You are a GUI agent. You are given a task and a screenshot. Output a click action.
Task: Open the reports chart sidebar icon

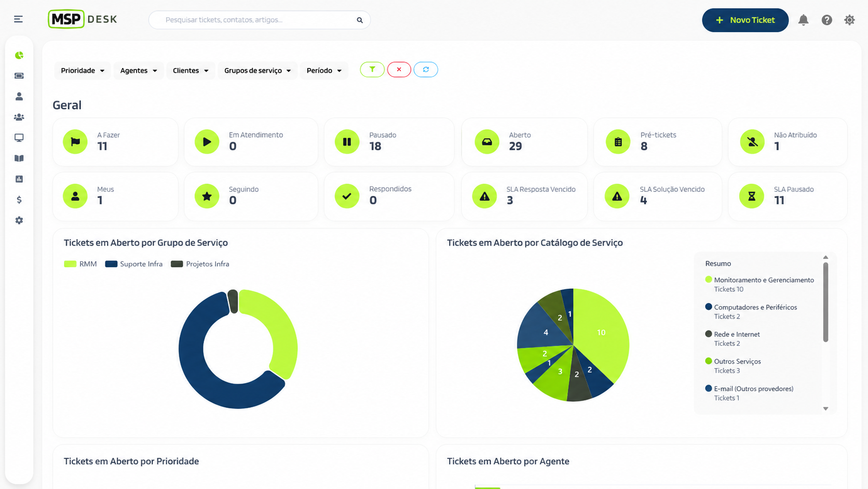(x=19, y=179)
